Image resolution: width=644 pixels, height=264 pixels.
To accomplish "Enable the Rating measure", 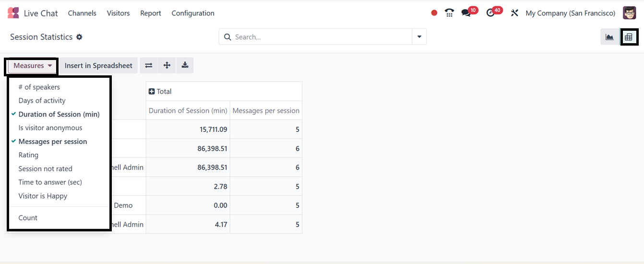I will tap(28, 155).
